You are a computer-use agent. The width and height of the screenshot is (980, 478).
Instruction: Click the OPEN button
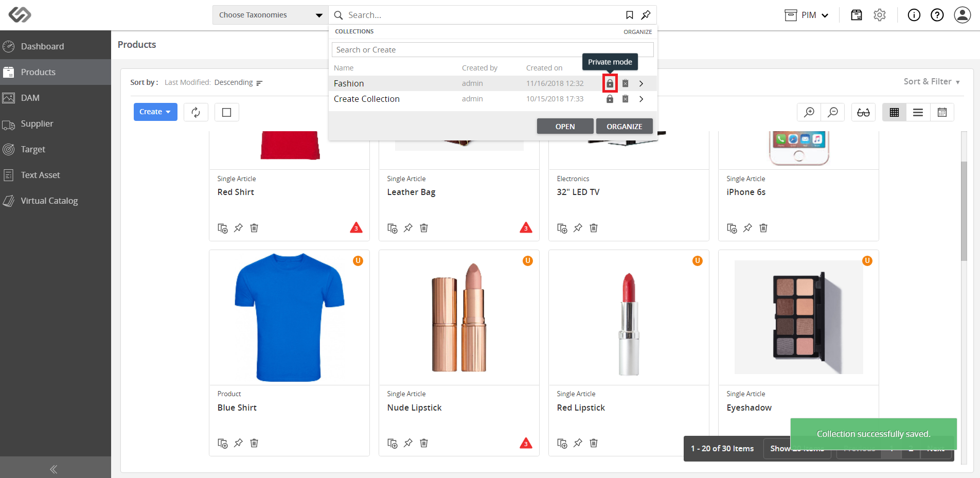(x=565, y=126)
